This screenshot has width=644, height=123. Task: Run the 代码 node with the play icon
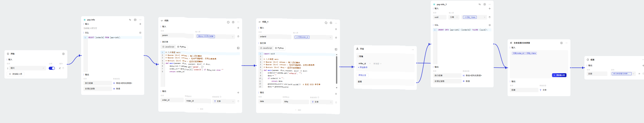point(233,22)
